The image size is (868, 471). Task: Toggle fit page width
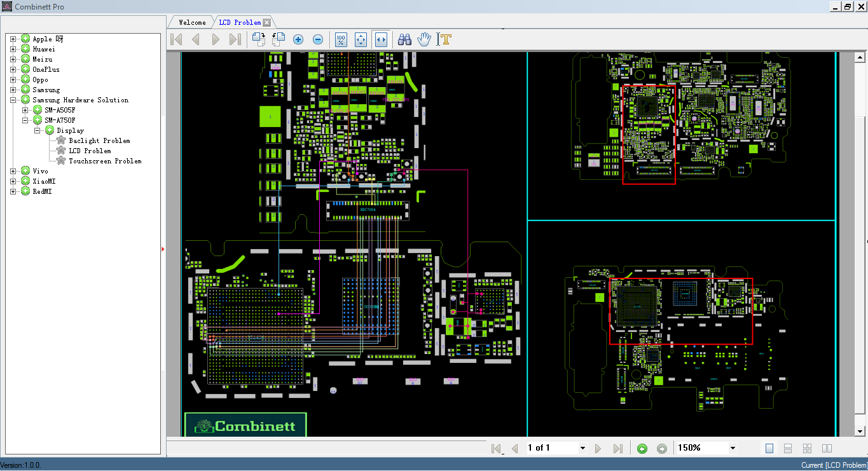pos(381,39)
